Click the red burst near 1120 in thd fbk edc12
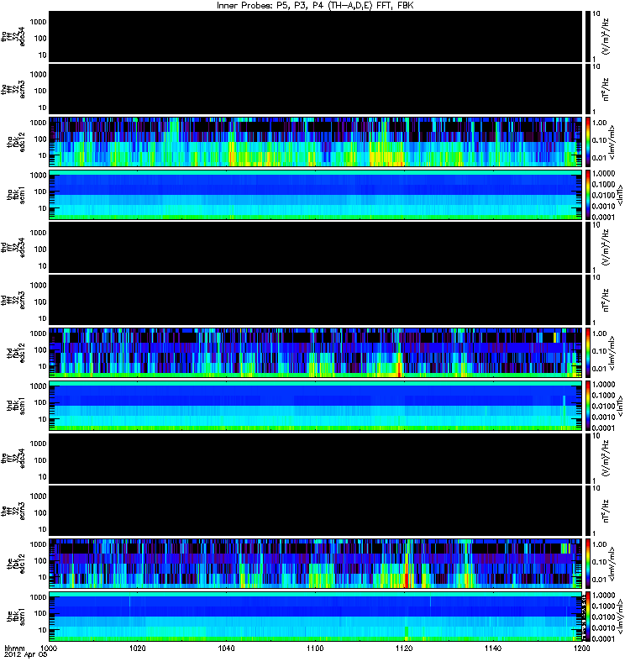Screen dimensions: 630x672 click(400, 368)
